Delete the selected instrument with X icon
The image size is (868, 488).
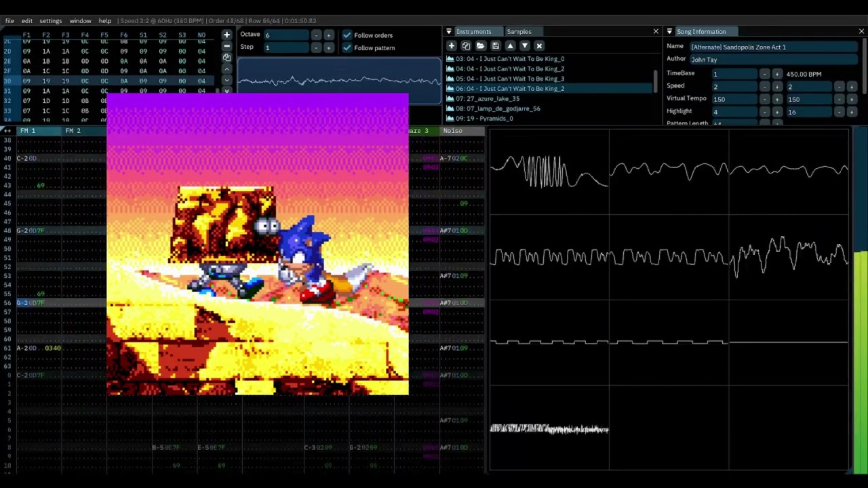pos(539,45)
